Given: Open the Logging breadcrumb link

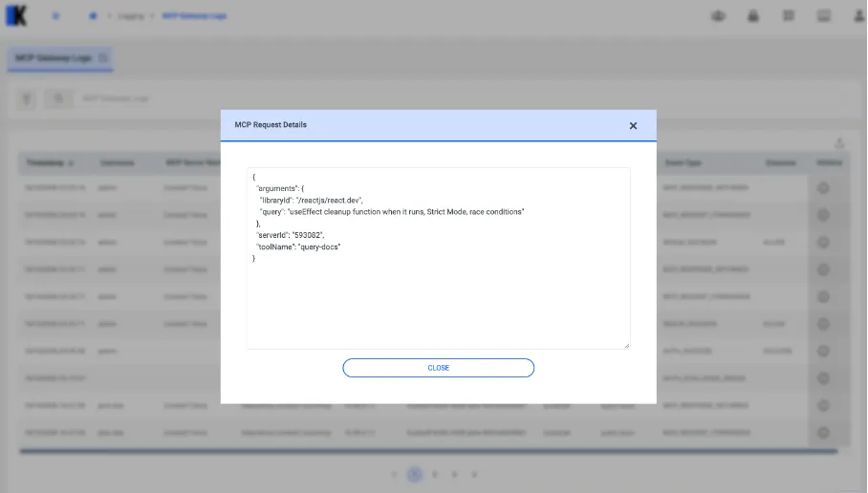Looking at the screenshot, I should [x=131, y=16].
